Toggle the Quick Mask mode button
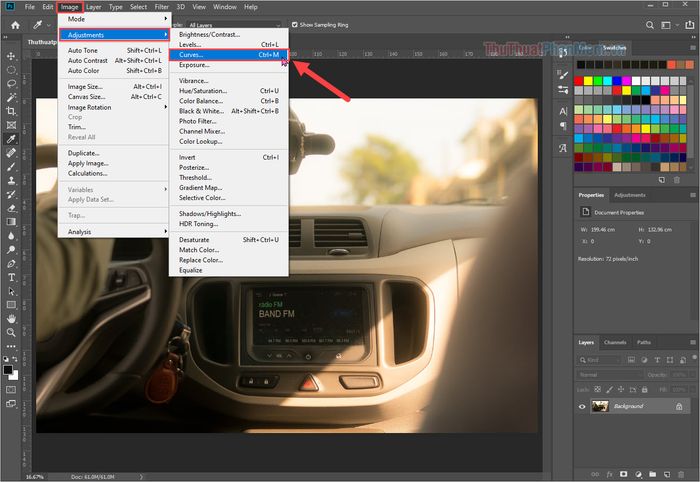700x482 pixels. pos(11,390)
